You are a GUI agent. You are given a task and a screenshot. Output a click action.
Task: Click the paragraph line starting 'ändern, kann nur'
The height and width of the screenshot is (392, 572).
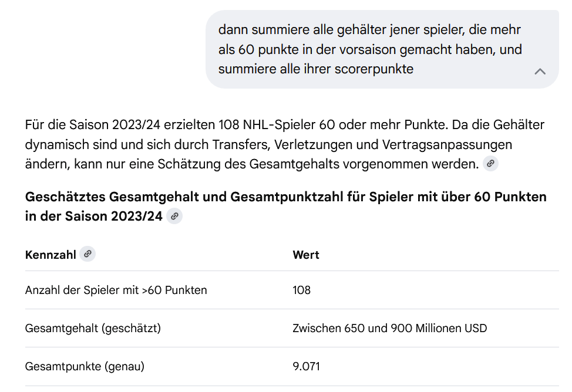[x=251, y=164]
